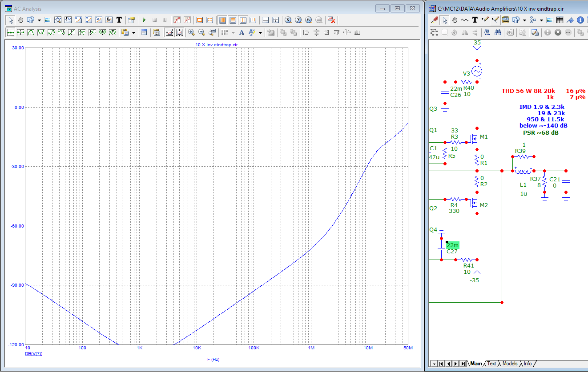Toggle the orange horizontal-lines grid button
The width and height of the screenshot is (588, 372).
[x=233, y=20]
